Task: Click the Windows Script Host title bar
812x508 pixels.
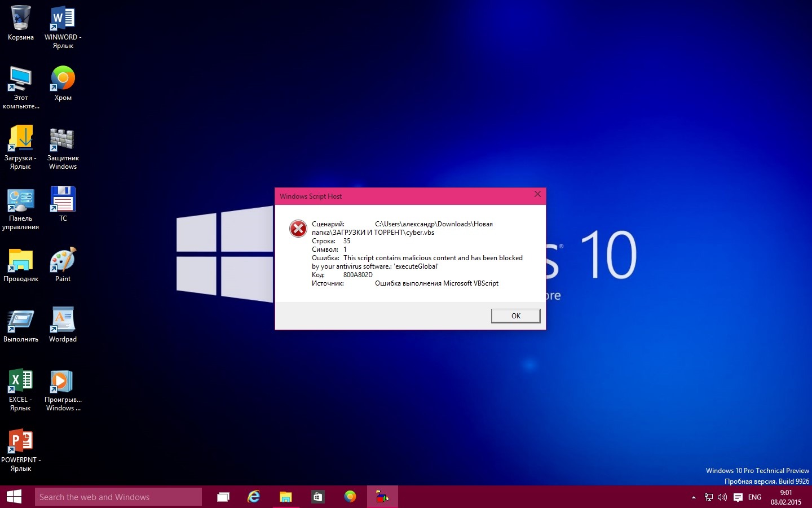Action: pos(410,196)
